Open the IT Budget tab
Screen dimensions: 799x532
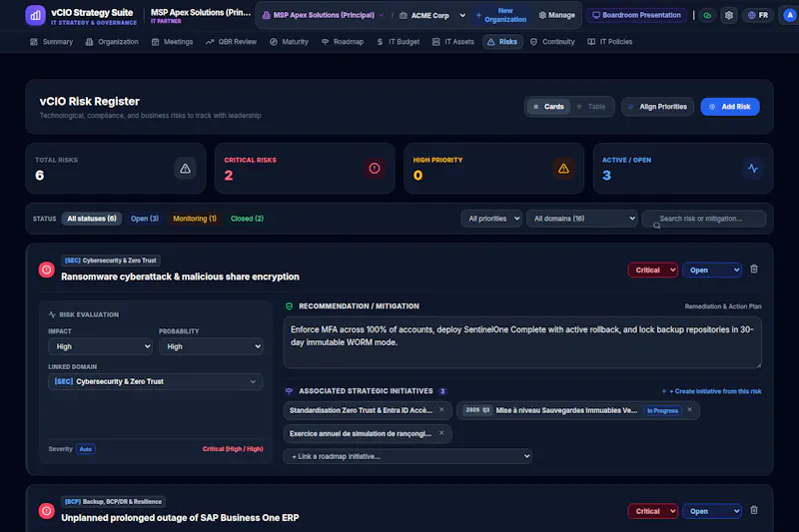[399, 42]
